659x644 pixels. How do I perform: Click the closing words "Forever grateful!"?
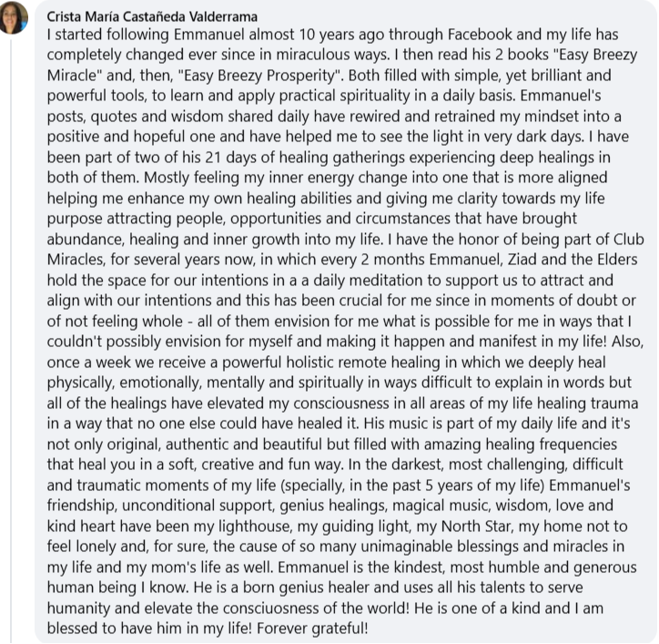[312, 629]
